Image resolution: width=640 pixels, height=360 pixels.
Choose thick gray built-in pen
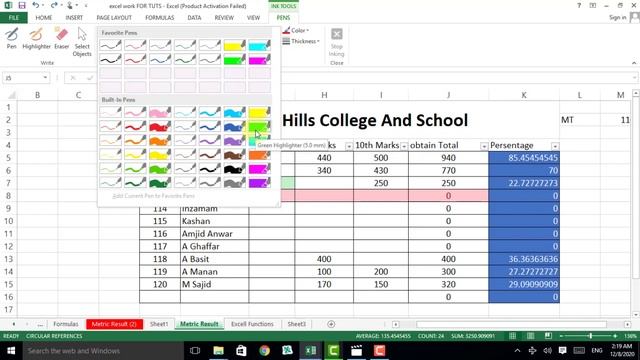click(x=235, y=183)
